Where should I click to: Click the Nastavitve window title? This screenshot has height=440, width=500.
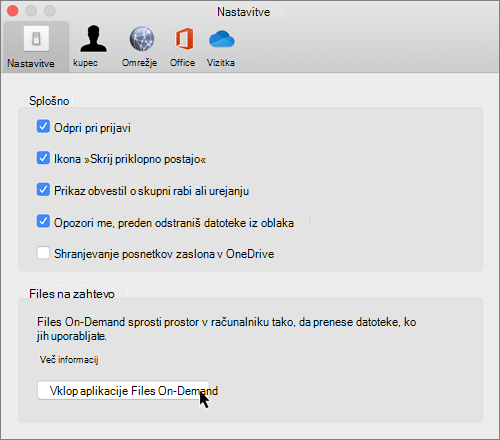point(244,12)
